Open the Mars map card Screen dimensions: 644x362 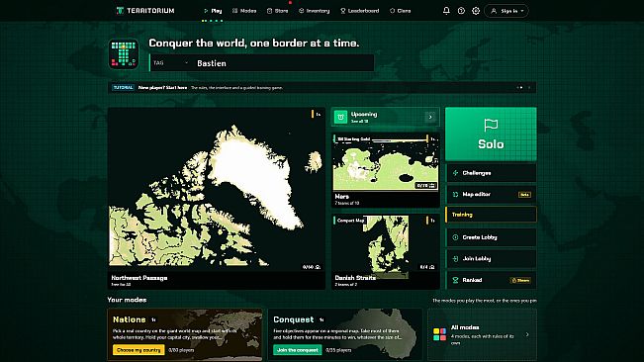(x=385, y=170)
